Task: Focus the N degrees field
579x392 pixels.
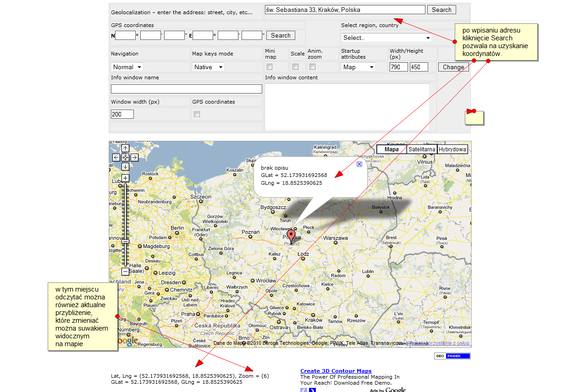Action: coord(125,35)
